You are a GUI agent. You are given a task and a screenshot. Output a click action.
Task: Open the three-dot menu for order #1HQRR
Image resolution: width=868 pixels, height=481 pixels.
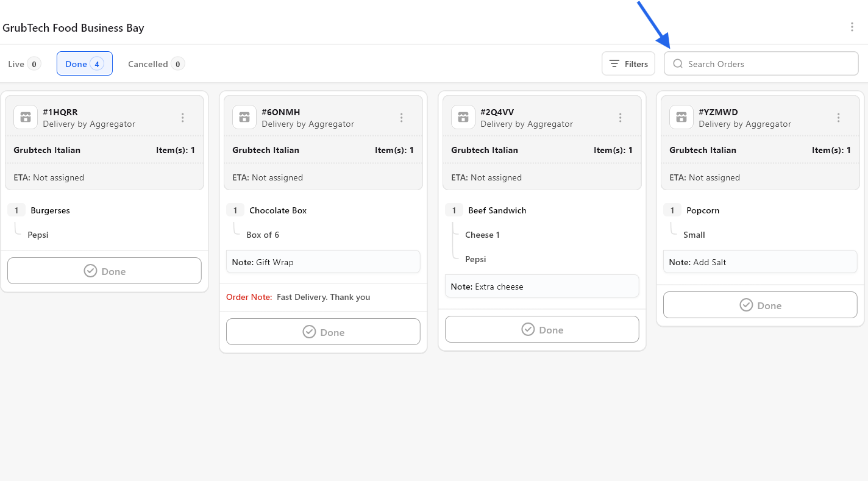[x=182, y=118]
